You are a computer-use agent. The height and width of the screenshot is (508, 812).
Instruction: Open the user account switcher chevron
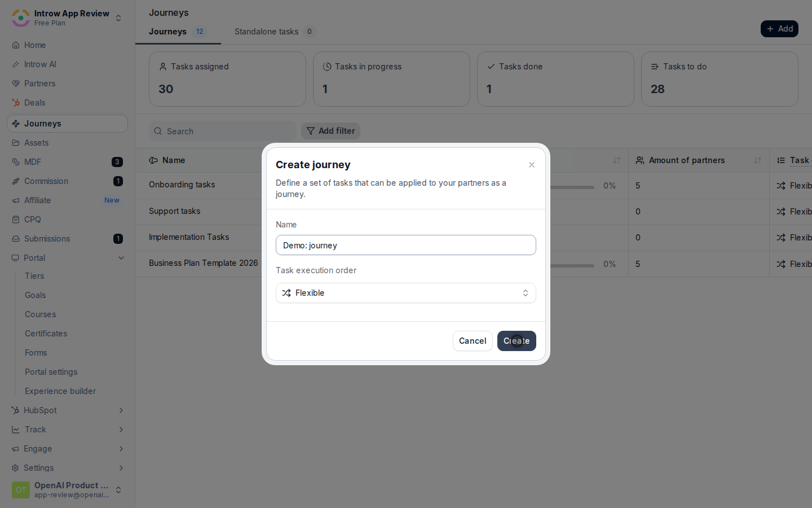pyautogui.click(x=118, y=490)
